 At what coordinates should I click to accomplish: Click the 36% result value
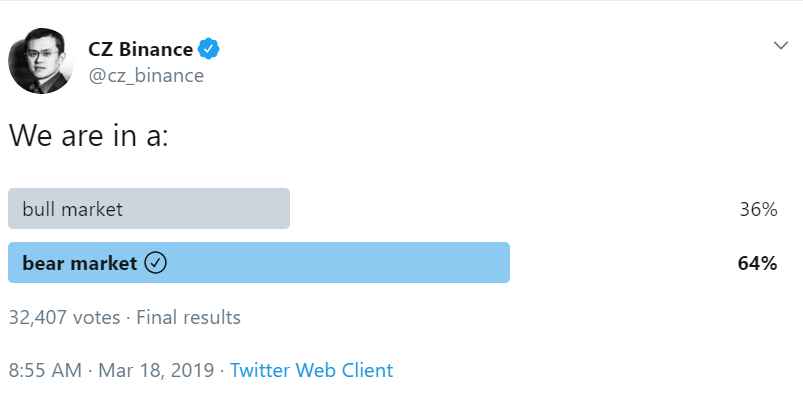tap(758, 209)
